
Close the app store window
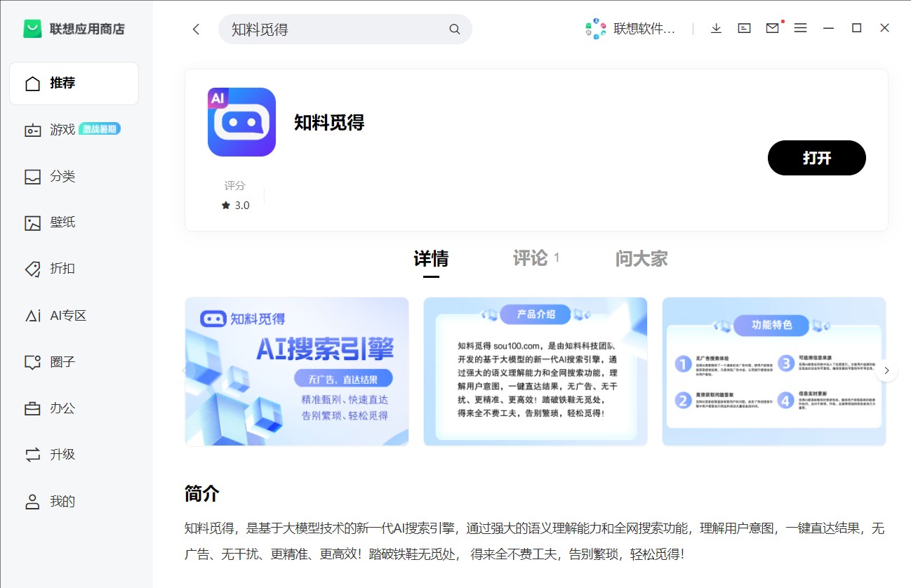(884, 28)
